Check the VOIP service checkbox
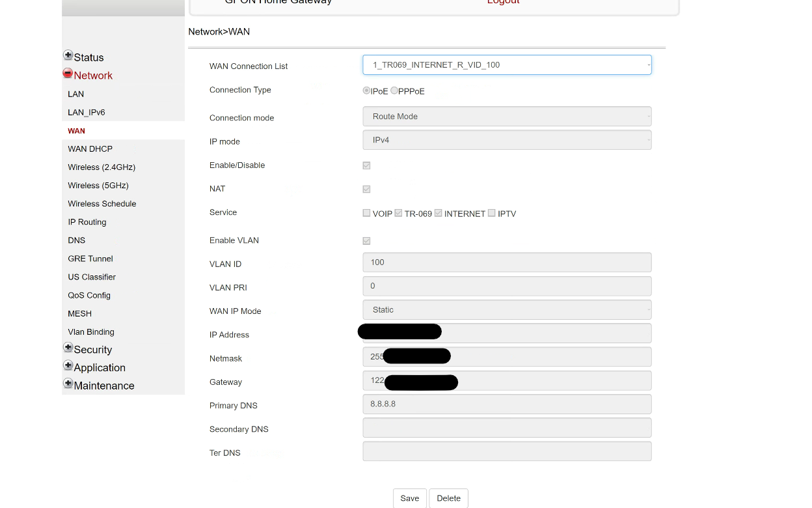 coord(366,213)
